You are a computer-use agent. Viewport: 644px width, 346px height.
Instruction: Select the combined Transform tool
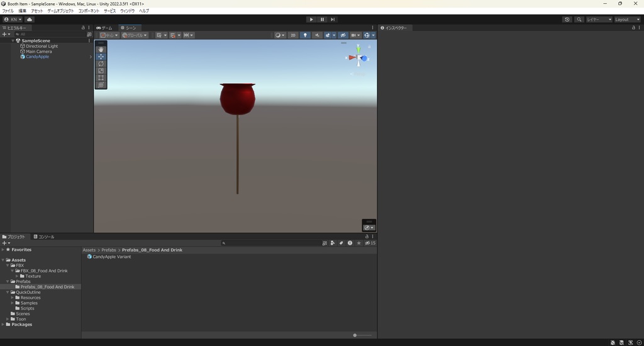coord(101,85)
